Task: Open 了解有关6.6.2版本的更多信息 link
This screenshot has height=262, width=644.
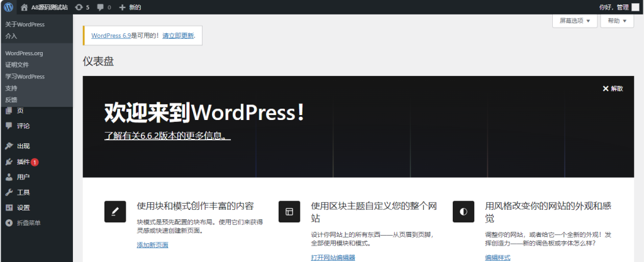Action: (x=167, y=135)
